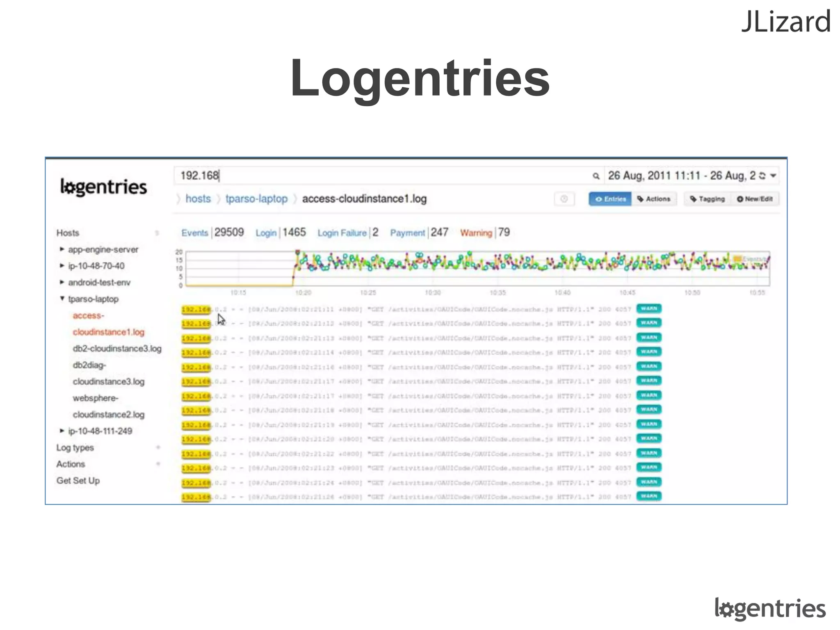
Task: Switch to the Entries view
Action: click(x=610, y=199)
